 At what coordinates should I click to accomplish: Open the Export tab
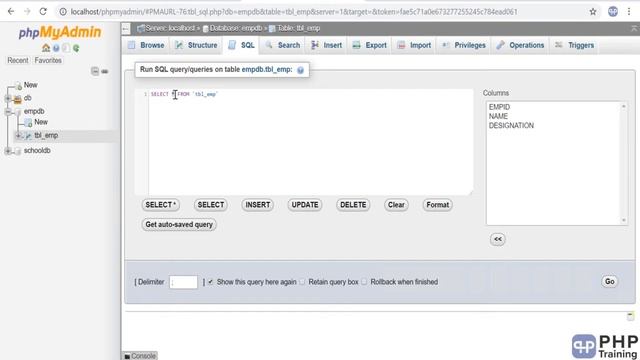370,45
